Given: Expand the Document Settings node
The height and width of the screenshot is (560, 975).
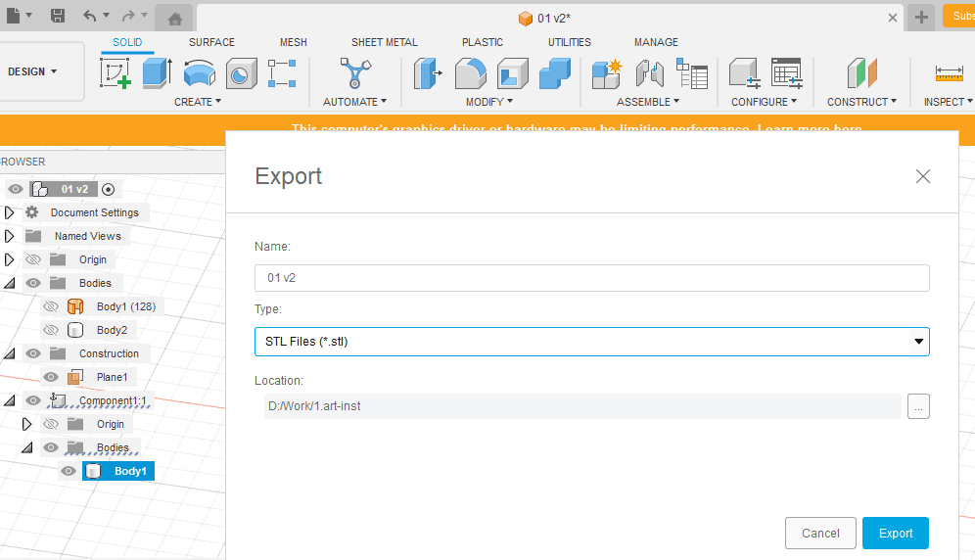Looking at the screenshot, I should click(x=11, y=212).
